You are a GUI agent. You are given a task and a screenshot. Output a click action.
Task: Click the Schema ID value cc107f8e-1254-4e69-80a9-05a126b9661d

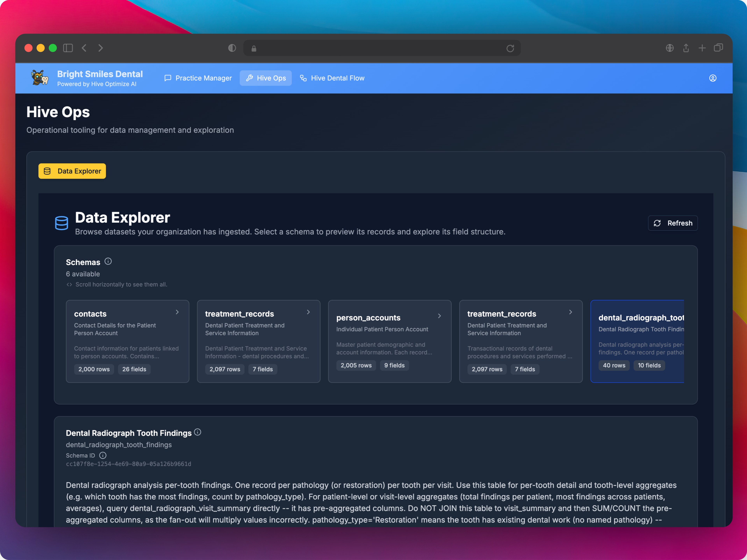click(128, 464)
